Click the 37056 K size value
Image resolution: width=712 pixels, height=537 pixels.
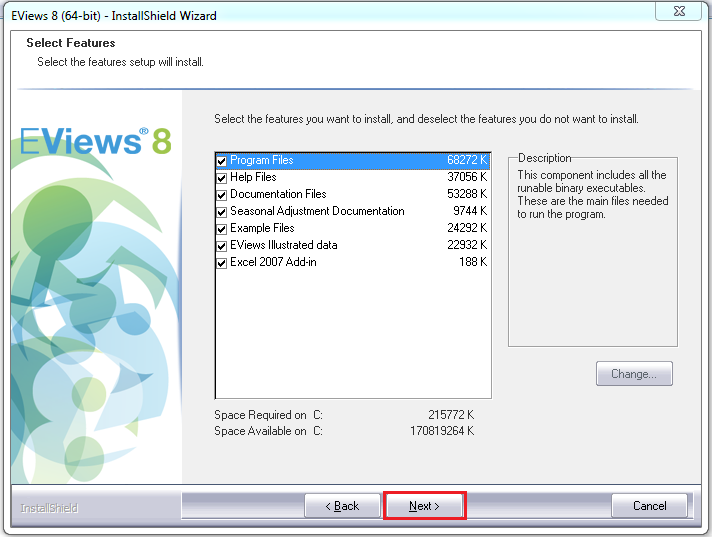click(x=467, y=177)
